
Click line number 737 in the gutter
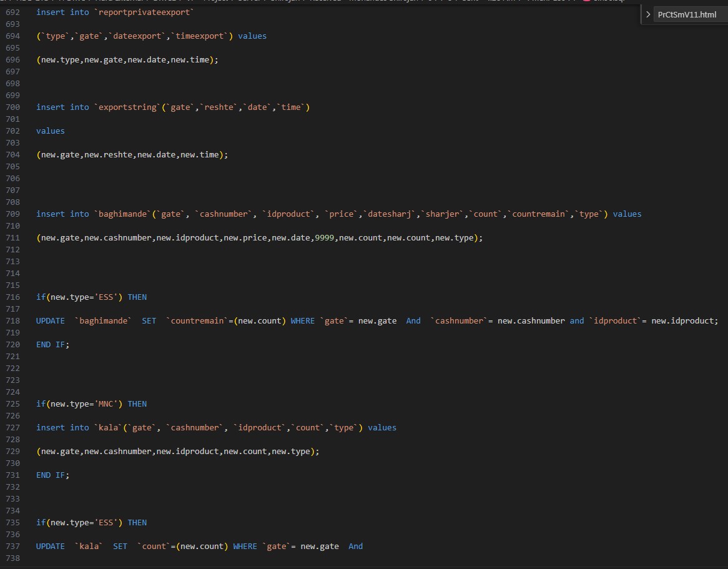coord(13,547)
